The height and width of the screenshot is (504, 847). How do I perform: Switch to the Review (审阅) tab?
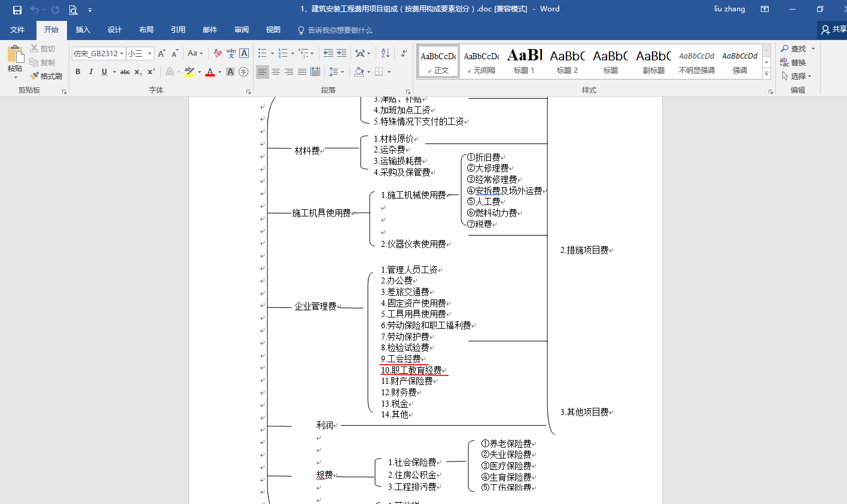(x=241, y=30)
